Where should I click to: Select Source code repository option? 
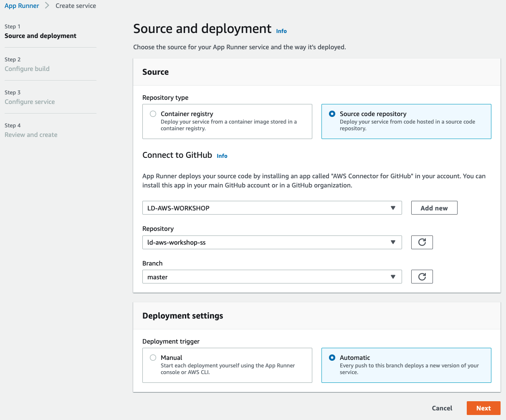pos(406,121)
